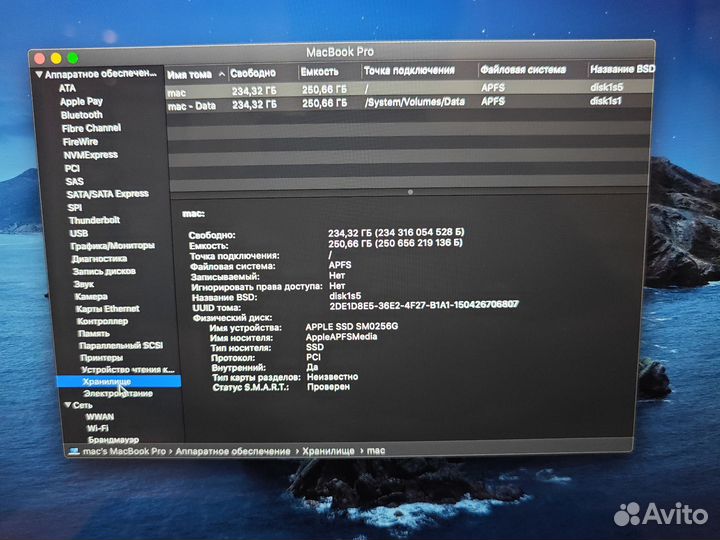The width and height of the screenshot is (720, 540).
Task: Click APPLE SSD SM0256G device name
Action: pyautogui.click(x=352, y=326)
